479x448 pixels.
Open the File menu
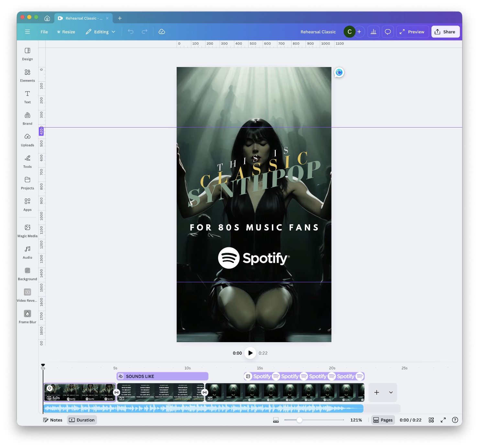[44, 31]
